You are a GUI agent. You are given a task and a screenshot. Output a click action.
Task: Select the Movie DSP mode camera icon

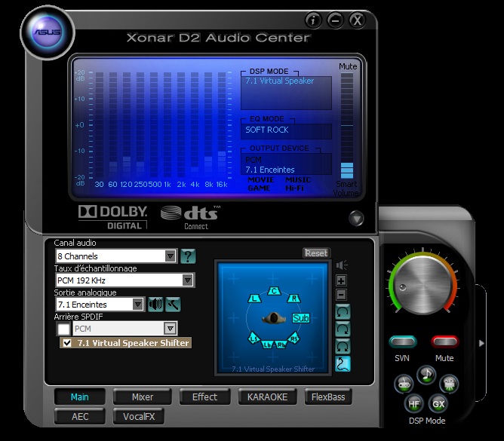(x=449, y=384)
